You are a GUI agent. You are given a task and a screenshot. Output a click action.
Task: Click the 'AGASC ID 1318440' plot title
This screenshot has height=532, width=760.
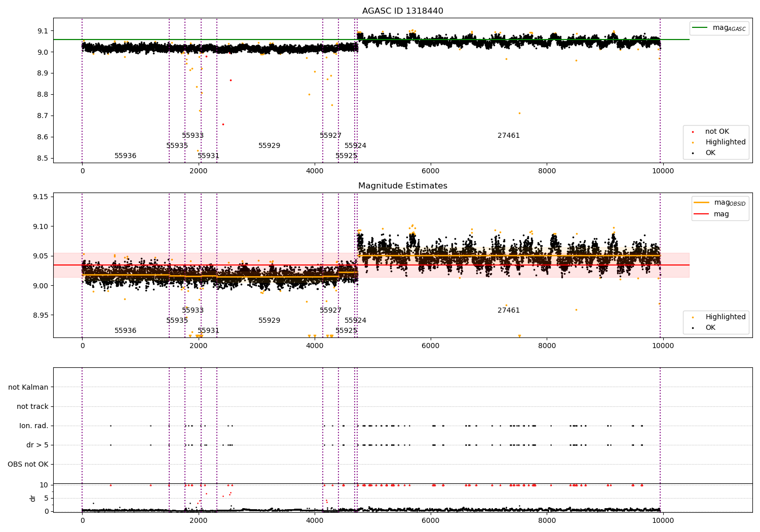coord(402,11)
